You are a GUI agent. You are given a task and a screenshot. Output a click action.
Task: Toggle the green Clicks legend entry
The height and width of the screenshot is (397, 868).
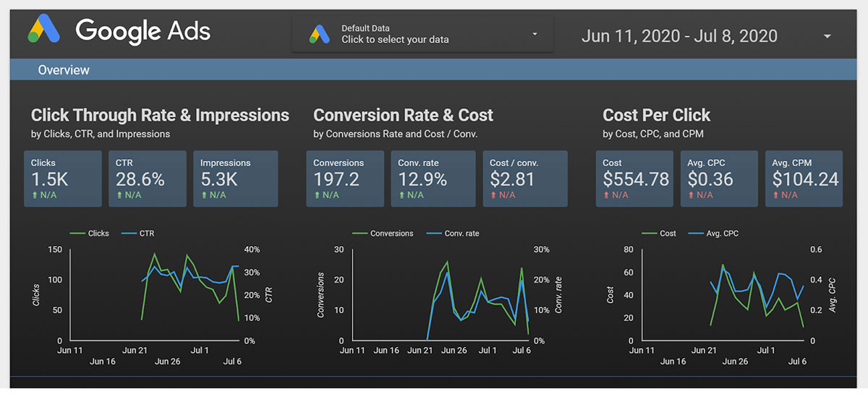[x=90, y=234]
